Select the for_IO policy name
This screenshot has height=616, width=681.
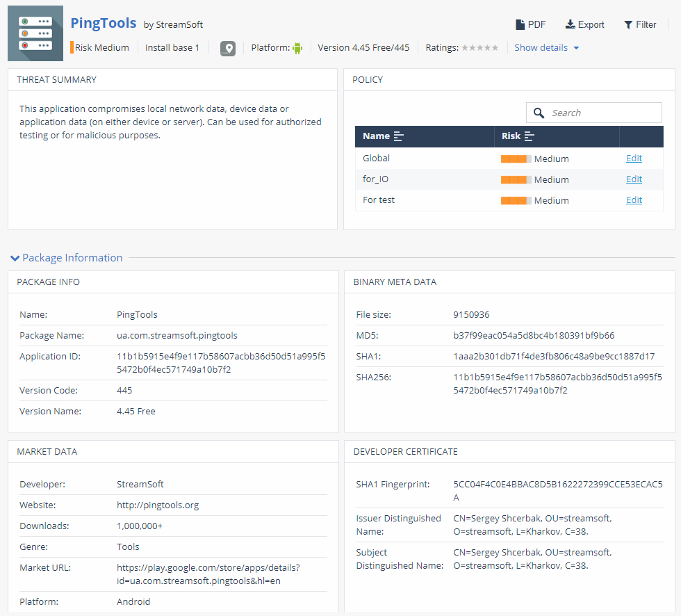[x=375, y=179]
